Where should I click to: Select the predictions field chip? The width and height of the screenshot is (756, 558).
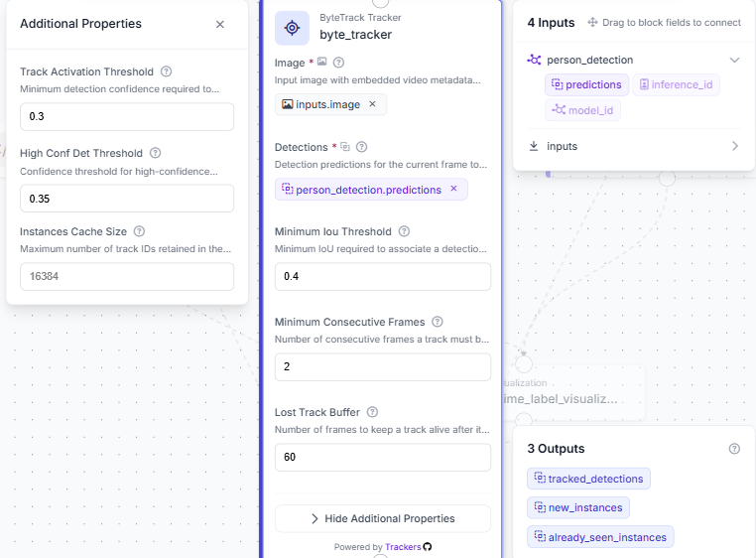[x=586, y=85]
